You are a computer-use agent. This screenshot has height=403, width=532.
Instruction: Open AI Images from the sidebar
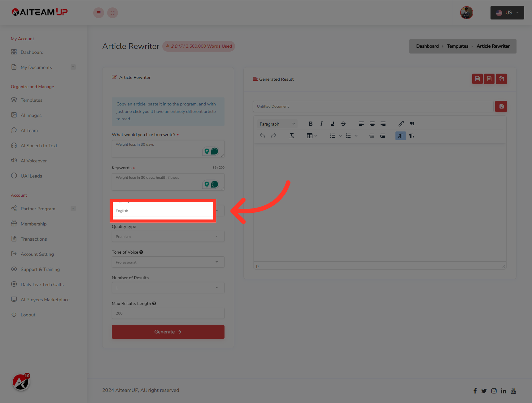click(31, 115)
